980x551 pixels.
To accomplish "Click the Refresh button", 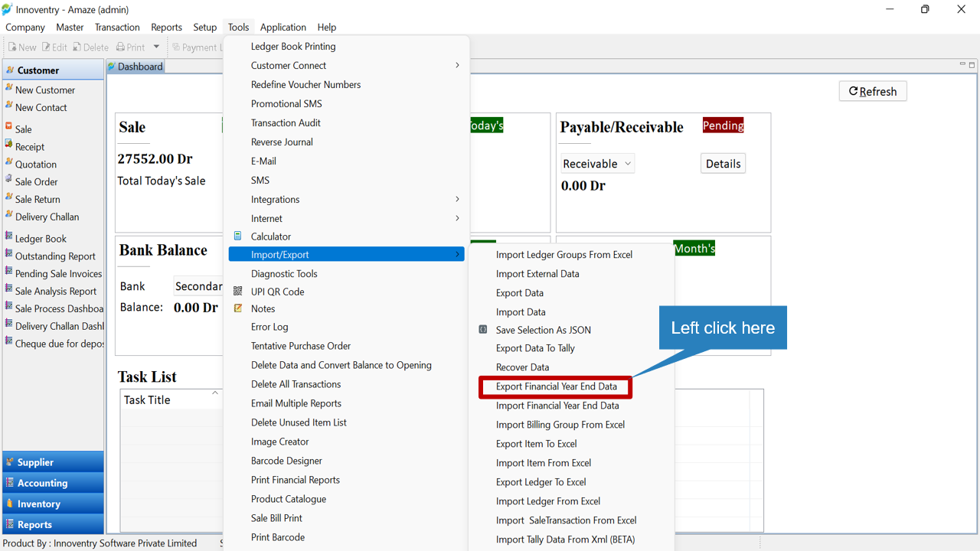I will (873, 91).
